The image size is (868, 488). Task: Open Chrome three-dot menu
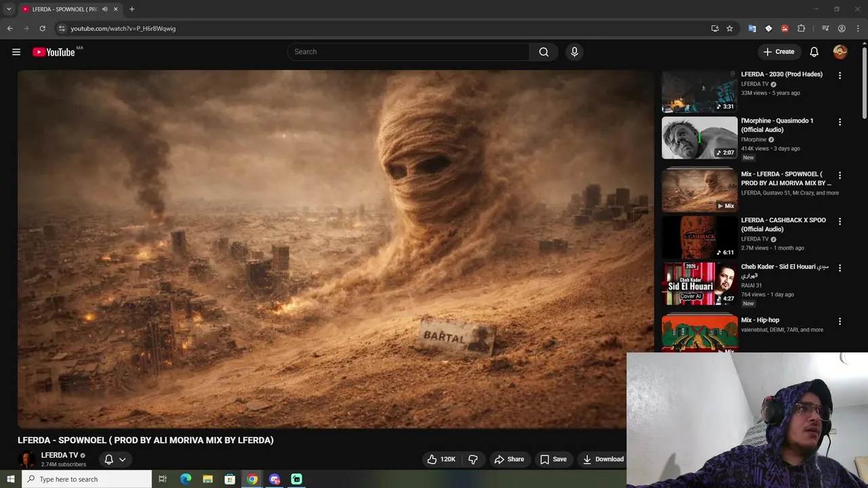click(x=858, y=28)
